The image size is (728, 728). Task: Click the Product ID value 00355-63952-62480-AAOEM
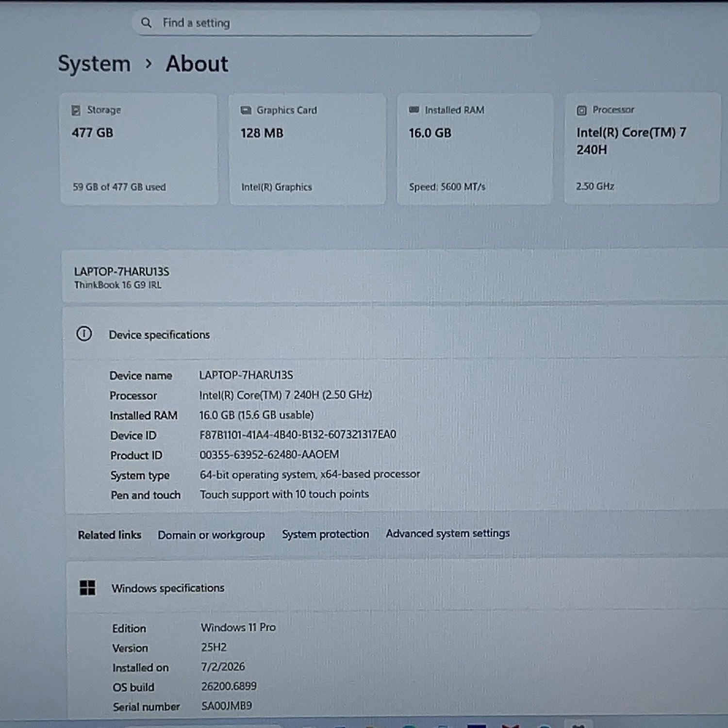tap(269, 454)
